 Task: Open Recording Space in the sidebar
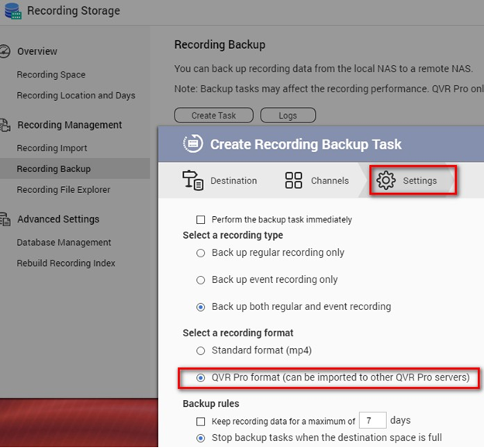pos(51,74)
